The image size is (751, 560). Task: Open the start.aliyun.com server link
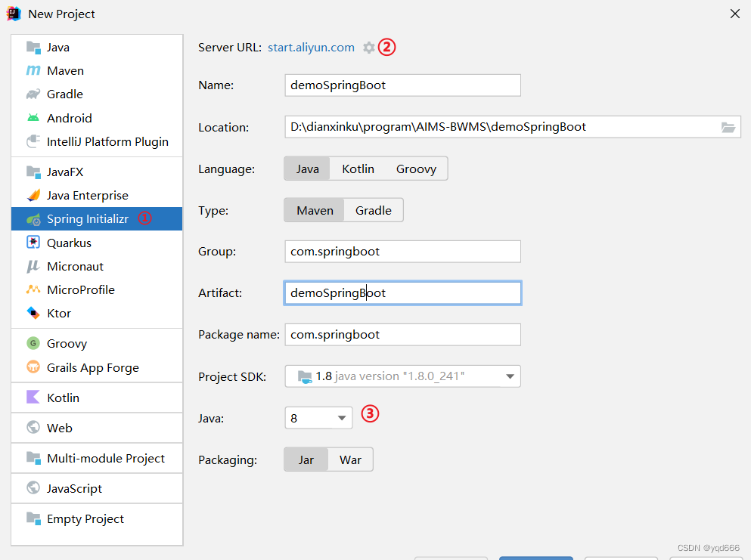tap(311, 48)
